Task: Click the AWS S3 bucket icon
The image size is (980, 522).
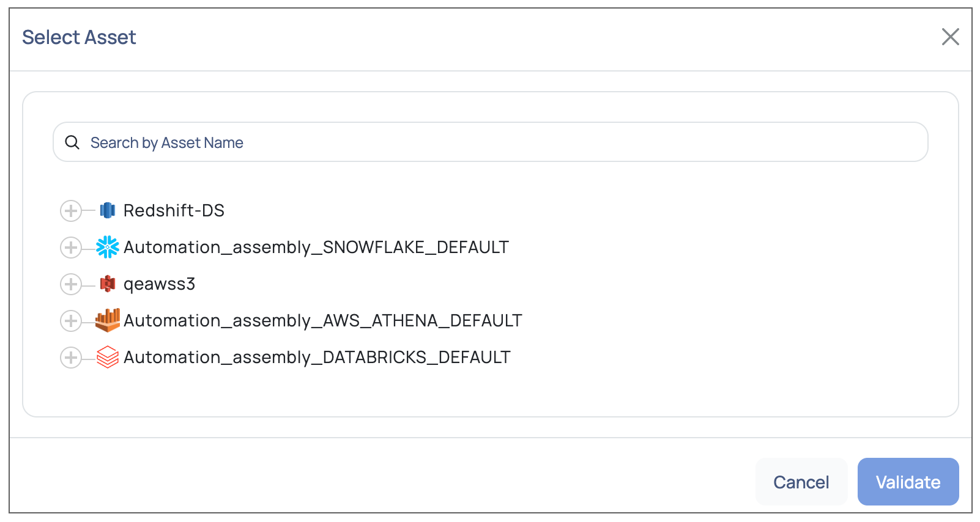Action: (108, 284)
